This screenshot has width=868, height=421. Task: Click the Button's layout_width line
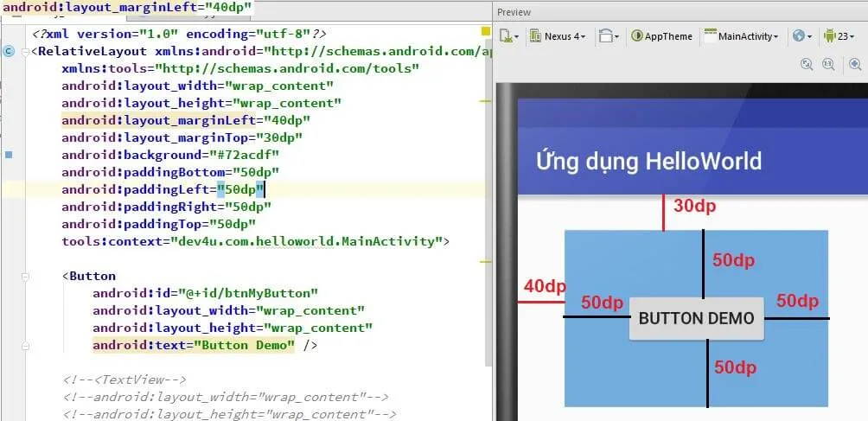point(228,310)
